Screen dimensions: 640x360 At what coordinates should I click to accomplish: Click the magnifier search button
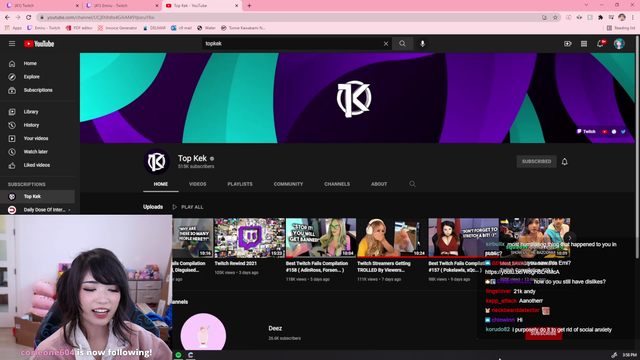[402, 44]
